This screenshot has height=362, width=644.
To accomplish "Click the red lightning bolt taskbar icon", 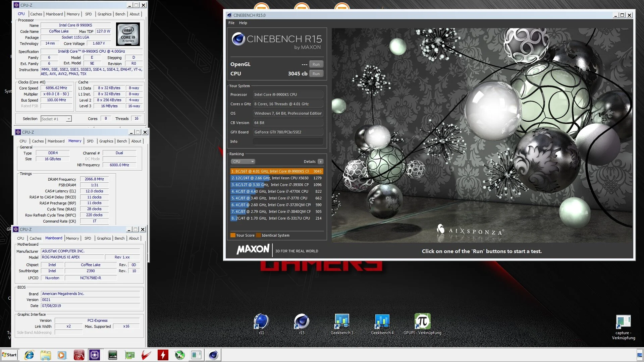I will click(163, 355).
